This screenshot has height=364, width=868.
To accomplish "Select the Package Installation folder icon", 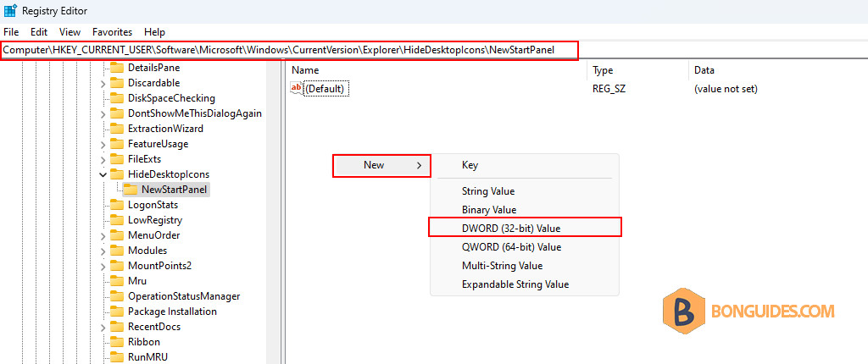I will pyautogui.click(x=117, y=311).
